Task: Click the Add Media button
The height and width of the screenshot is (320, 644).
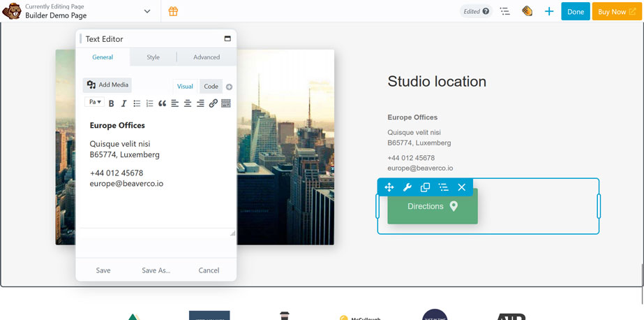Action: pos(107,85)
